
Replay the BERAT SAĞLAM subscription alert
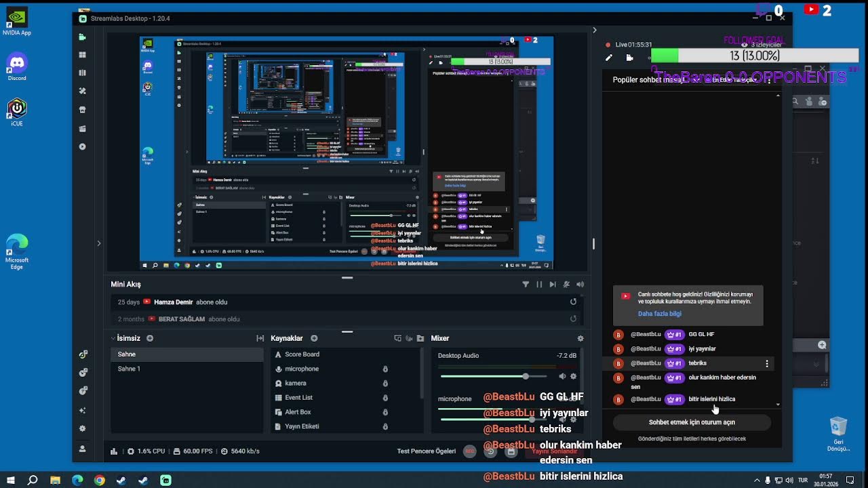tap(573, 319)
